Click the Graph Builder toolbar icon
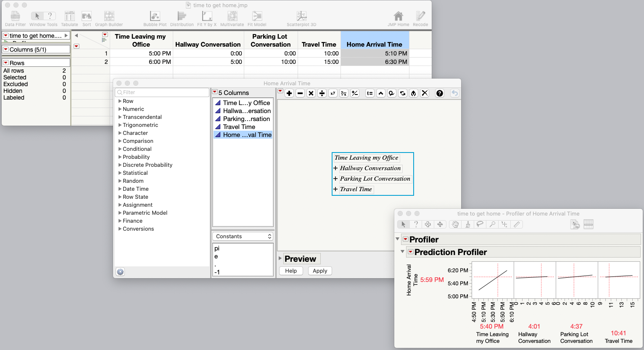The height and width of the screenshot is (350, 644). (x=109, y=17)
